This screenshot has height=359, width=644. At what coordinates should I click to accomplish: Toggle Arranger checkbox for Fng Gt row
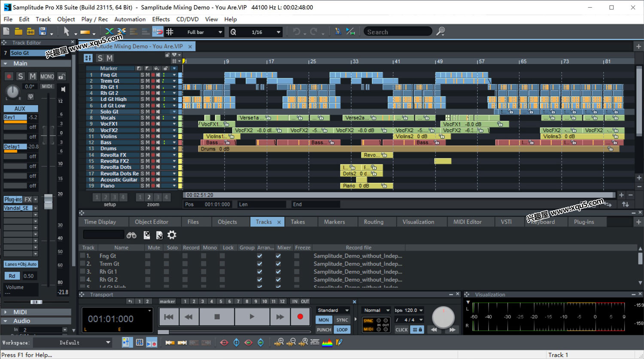pos(259,256)
